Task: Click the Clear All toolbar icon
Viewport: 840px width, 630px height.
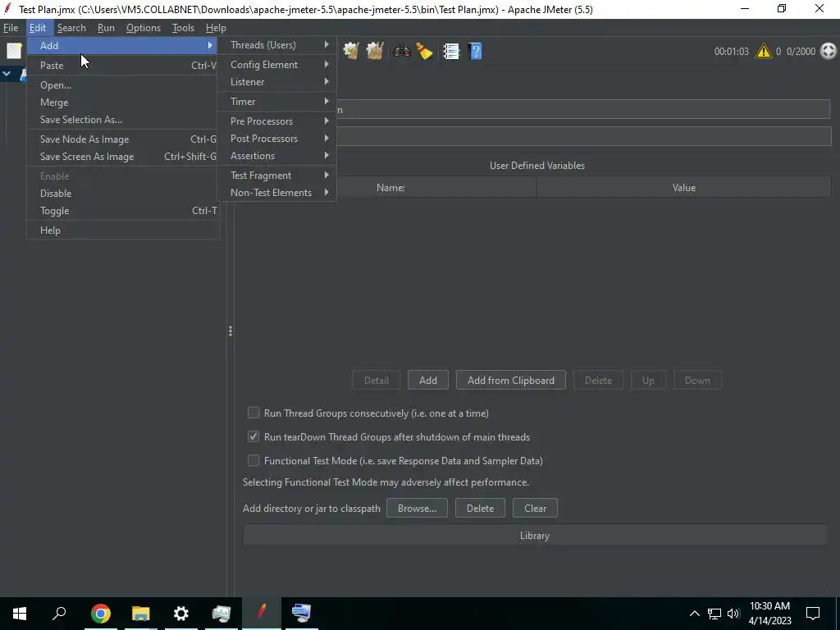Action: 374,51
